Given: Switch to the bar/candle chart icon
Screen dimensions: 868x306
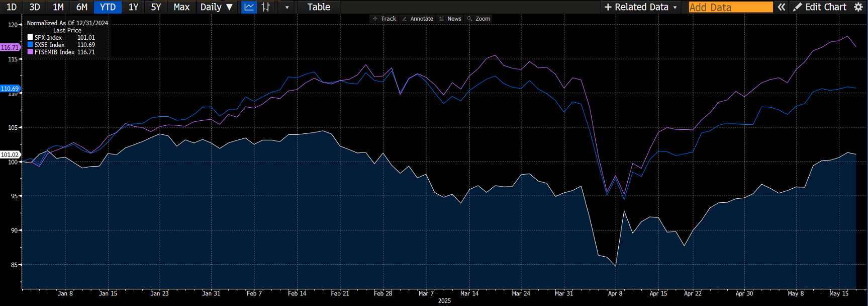Looking at the screenshot, I should pyautogui.click(x=266, y=7).
